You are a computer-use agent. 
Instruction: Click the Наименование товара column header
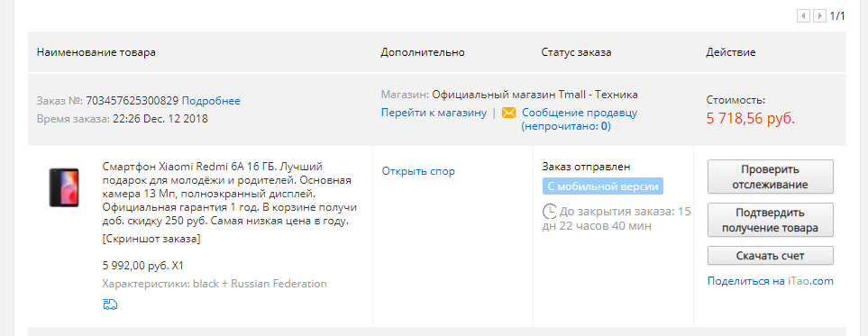[x=96, y=52]
